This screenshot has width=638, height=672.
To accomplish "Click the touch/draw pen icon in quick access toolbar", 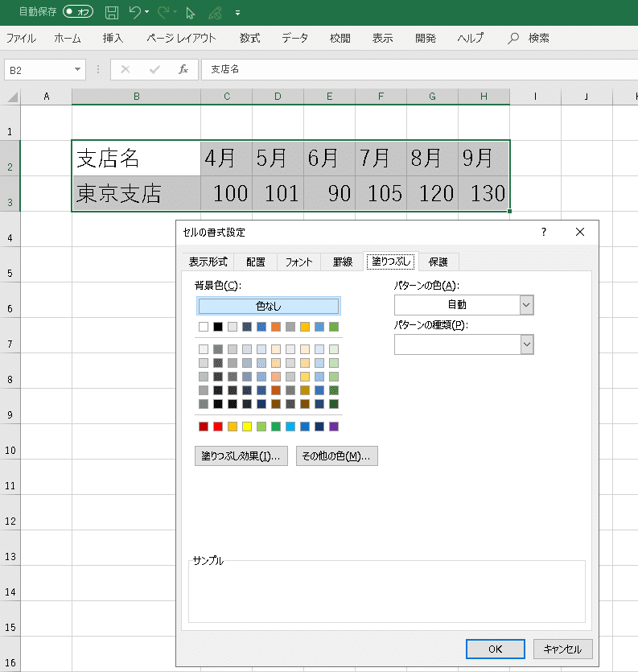I will tap(215, 13).
